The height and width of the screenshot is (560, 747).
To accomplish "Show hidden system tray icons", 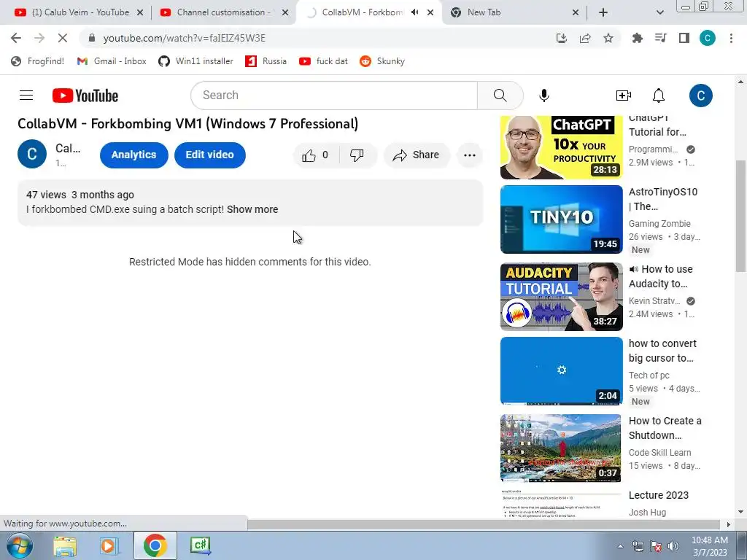I will tap(620, 546).
